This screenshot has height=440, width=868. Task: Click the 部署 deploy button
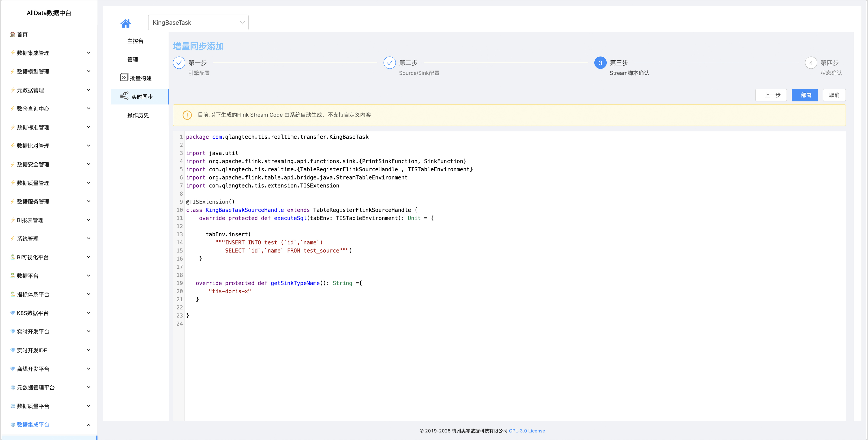pos(805,95)
